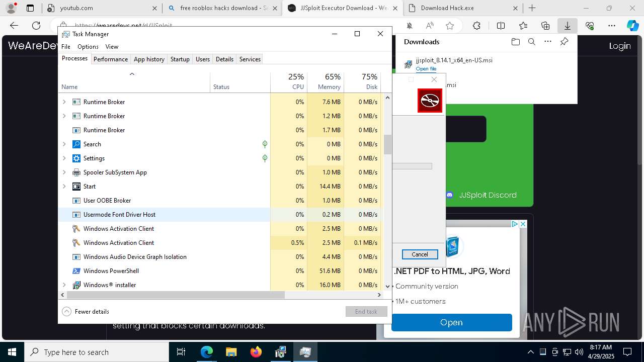Click Task Manager vertical scrollbar thumb
This screenshot has height=362, width=644.
[387, 145]
